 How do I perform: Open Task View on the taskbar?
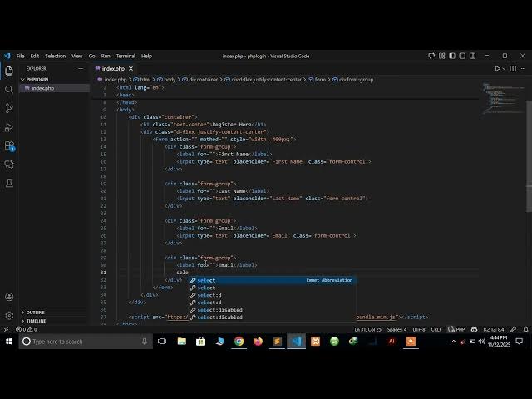(162, 342)
